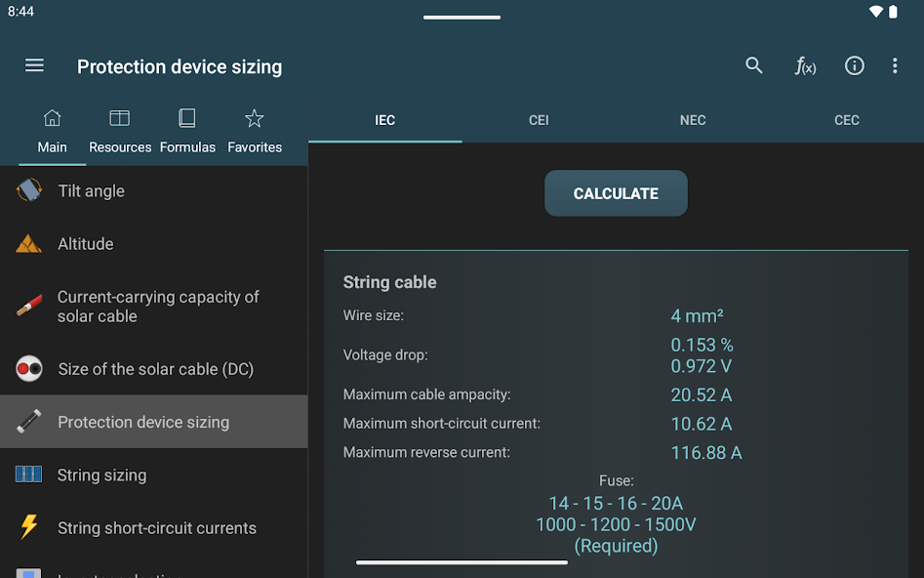The width and height of the screenshot is (924, 578).
Task: Click the Maximum cable ampacity label
Action: click(x=426, y=394)
